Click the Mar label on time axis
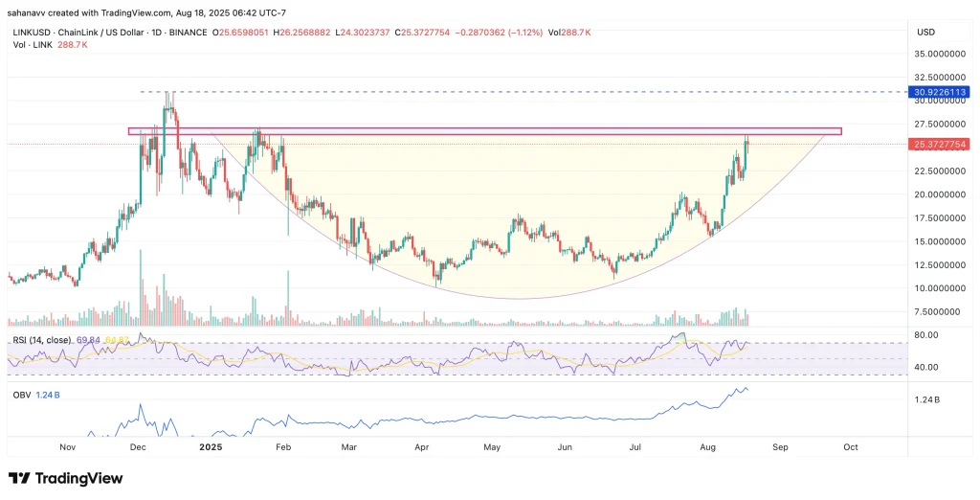The image size is (980, 500). coord(349,447)
